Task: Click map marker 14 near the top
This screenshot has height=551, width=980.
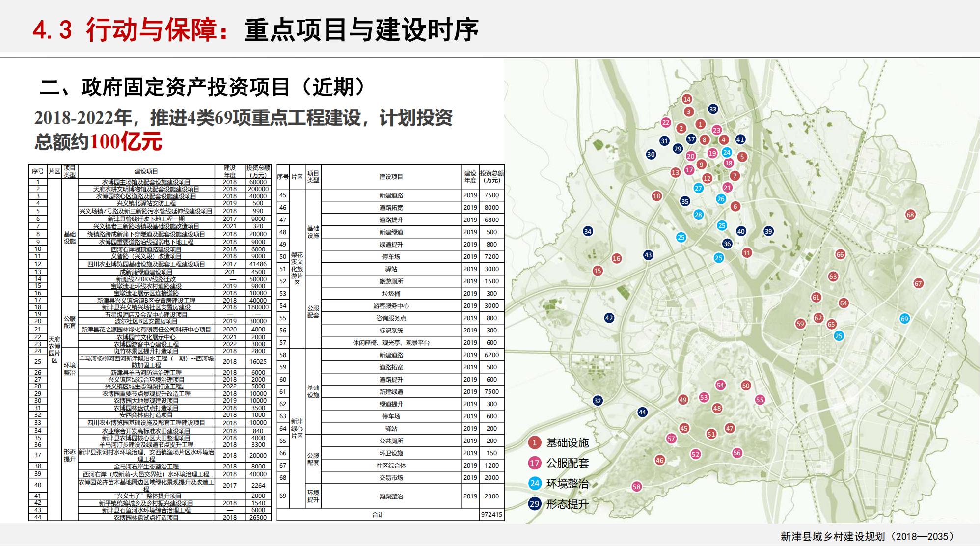Action: (687, 99)
